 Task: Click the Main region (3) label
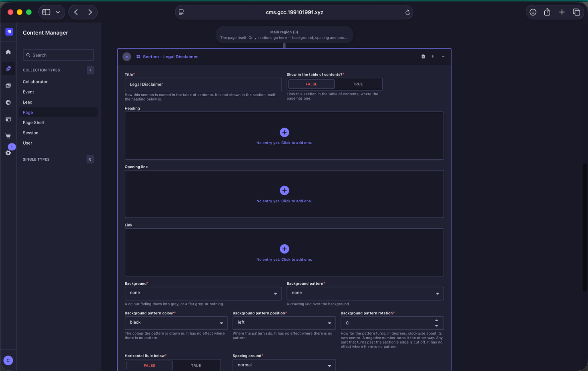(284, 32)
